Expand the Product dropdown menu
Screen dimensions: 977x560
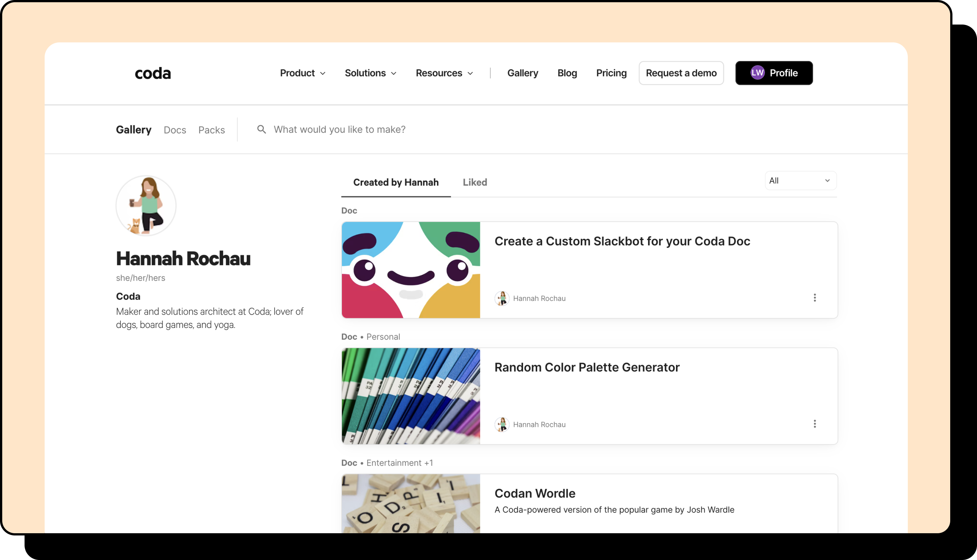coord(302,73)
